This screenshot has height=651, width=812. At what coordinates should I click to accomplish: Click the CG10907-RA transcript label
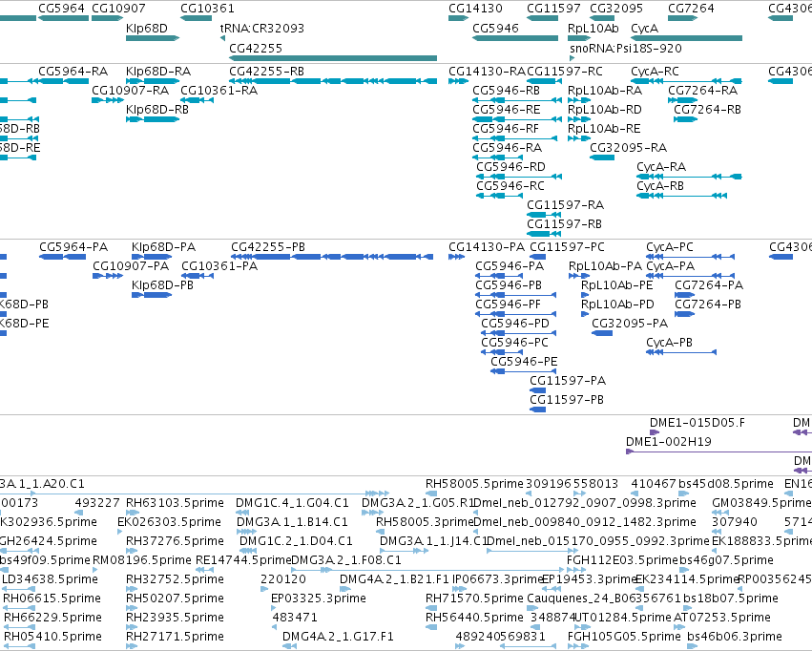click(x=130, y=90)
